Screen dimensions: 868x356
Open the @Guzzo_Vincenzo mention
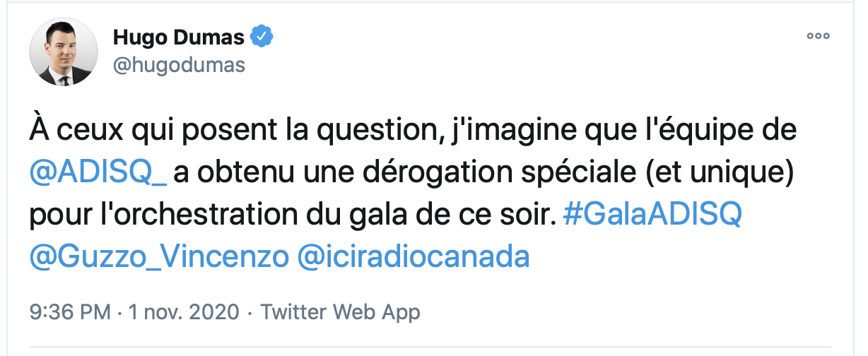(159, 256)
